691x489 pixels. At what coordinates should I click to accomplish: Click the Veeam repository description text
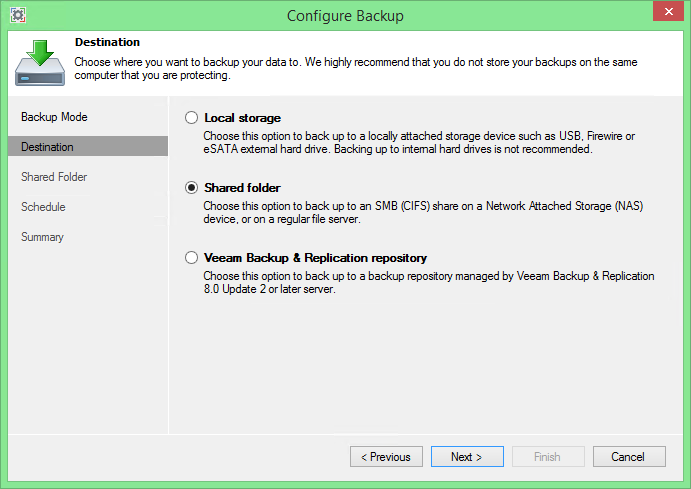429,282
